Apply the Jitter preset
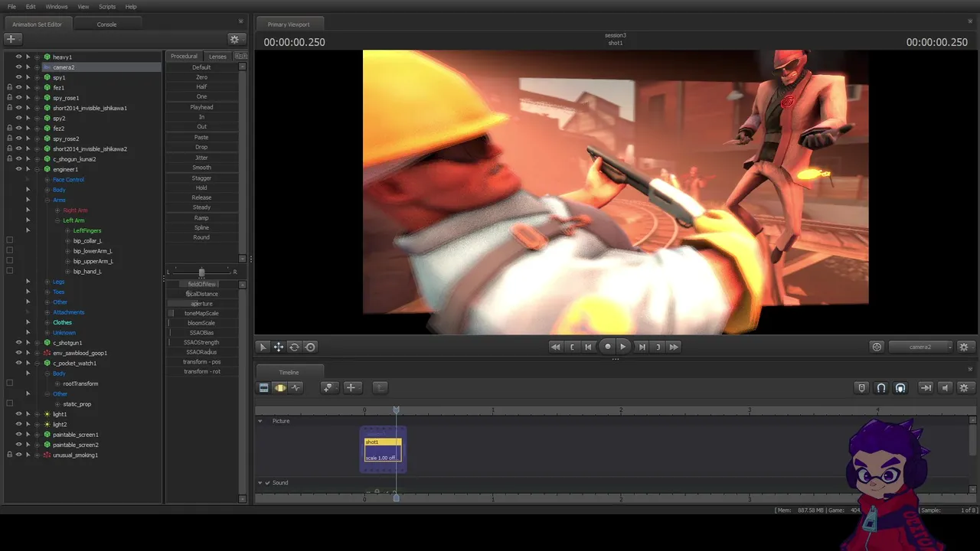 tap(201, 158)
